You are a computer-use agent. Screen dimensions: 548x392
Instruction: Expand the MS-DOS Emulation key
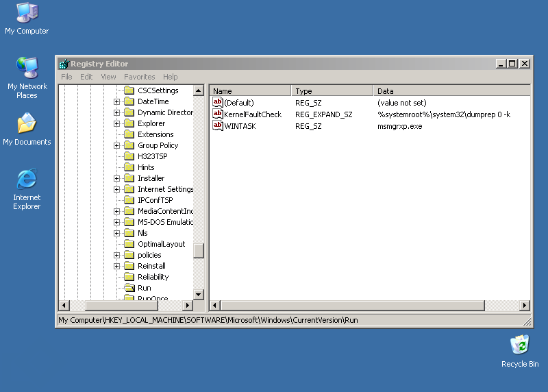(116, 223)
